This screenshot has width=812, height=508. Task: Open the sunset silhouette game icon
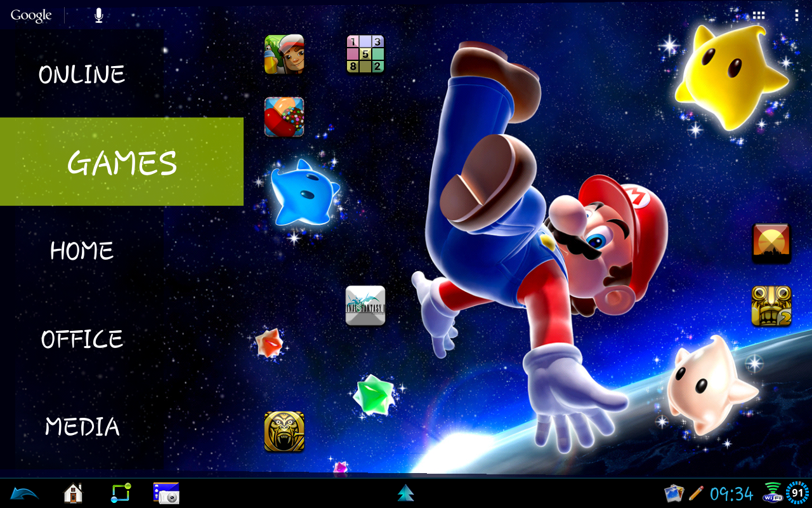[x=771, y=243]
